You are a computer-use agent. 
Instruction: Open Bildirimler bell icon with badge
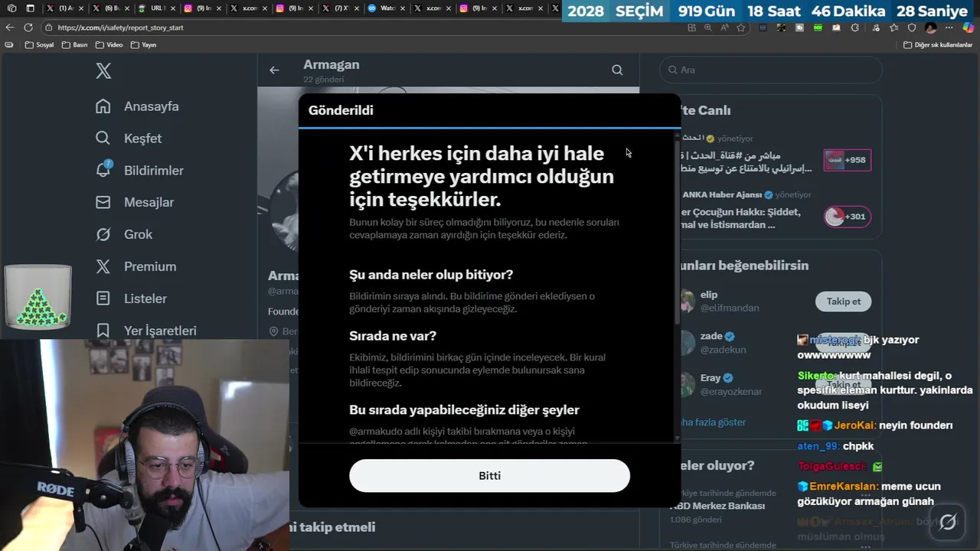click(x=103, y=170)
